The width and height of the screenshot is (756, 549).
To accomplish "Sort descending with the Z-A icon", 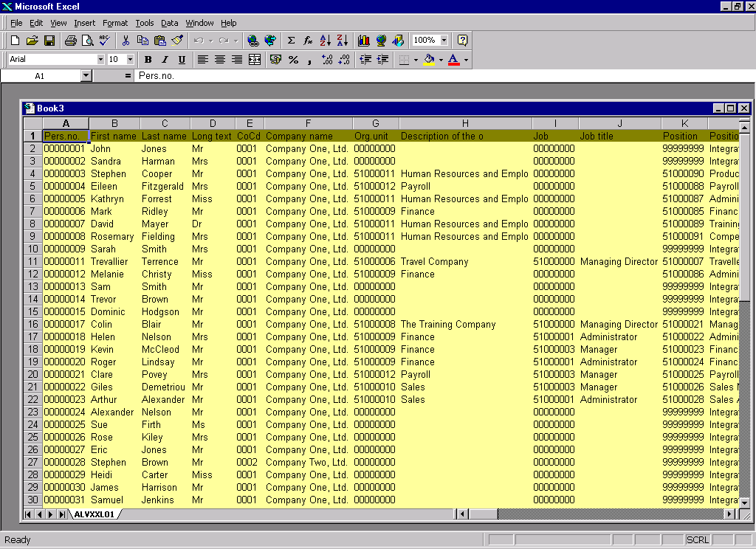I will click(x=343, y=41).
